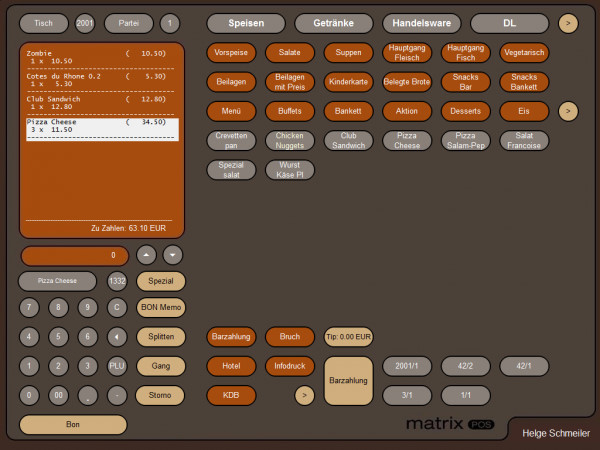Select the DL tab
The image size is (600, 450).
pyautogui.click(x=509, y=23)
